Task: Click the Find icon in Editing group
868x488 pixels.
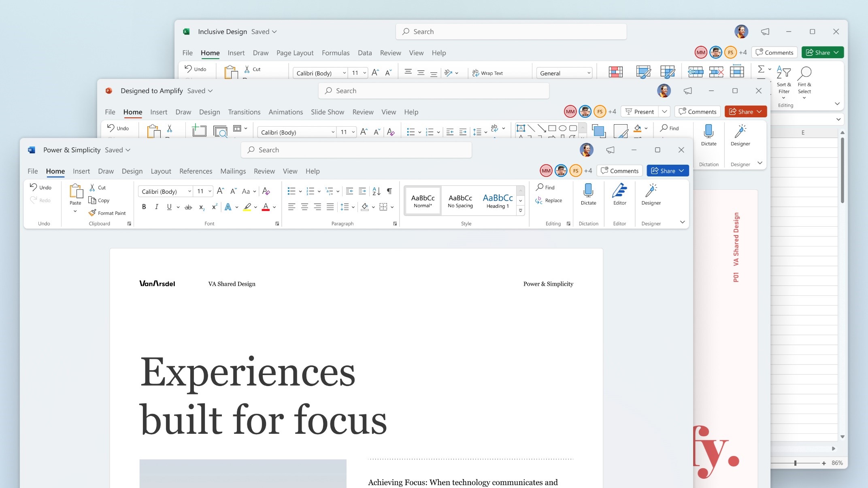Action: [547, 187]
